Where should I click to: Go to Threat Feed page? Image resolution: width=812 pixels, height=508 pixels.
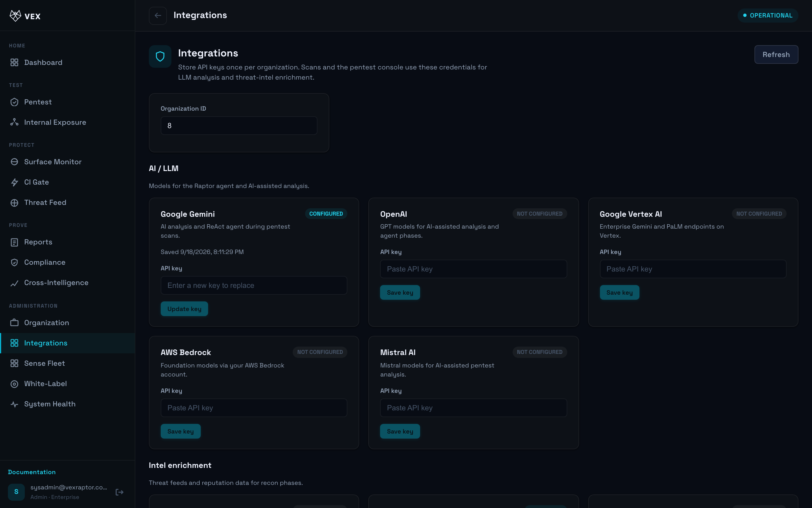(x=67, y=203)
